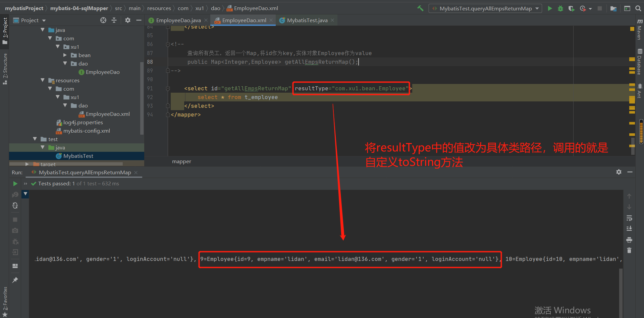Screen dimensions: 644x318
Task: Click Up the stack trace arrow
Action: (629, 196)
